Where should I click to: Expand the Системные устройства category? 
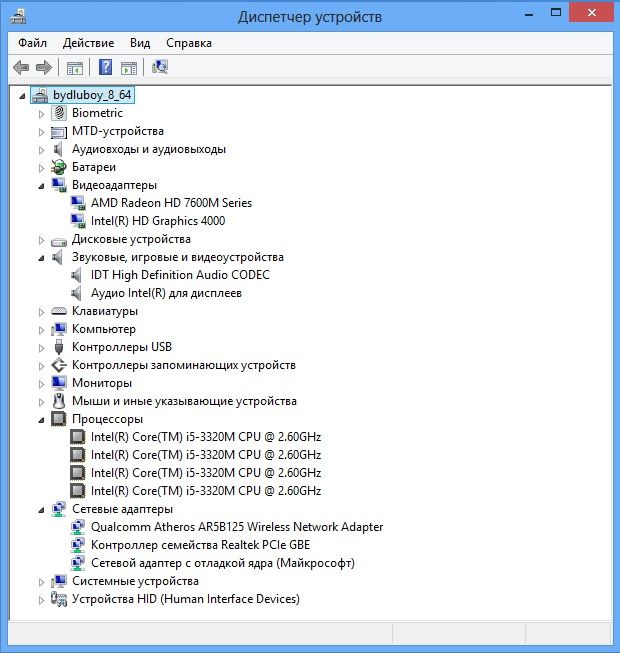click(41, 582)
